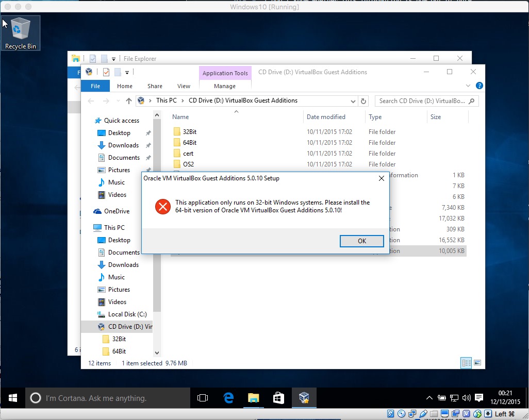
Task: Open the Share ribbon tab
Action: click(155, 86)
